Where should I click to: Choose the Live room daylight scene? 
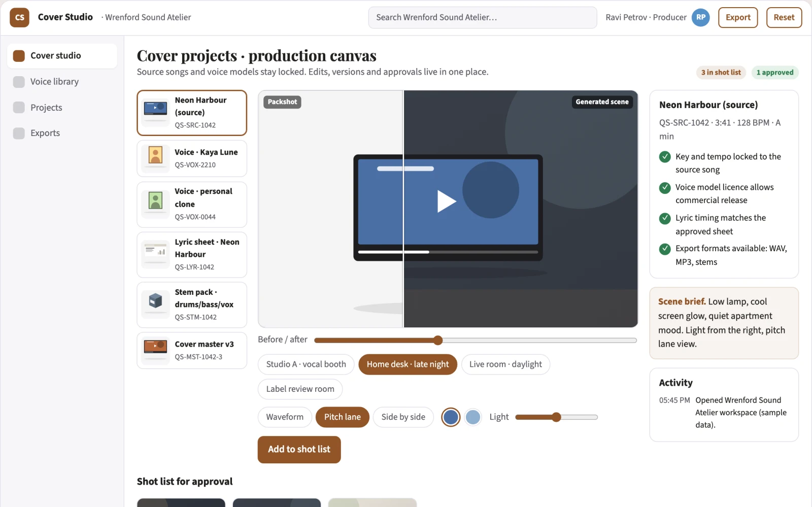(x=505, y=364)
